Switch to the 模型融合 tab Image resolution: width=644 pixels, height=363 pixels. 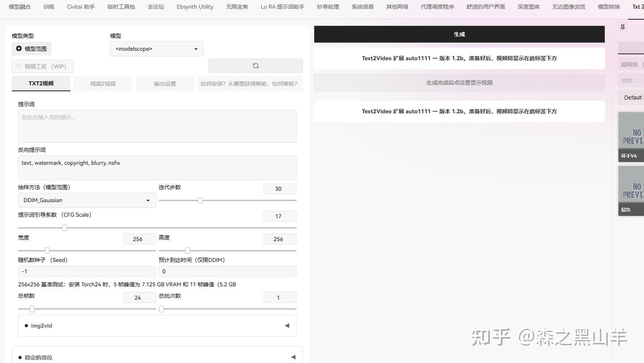[19, 7]
